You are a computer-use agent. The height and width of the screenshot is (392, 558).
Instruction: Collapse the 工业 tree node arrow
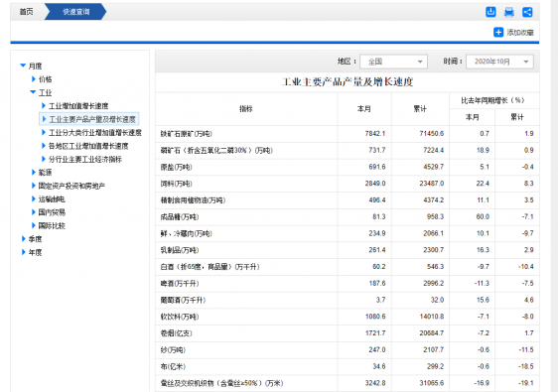coord(33,92)
